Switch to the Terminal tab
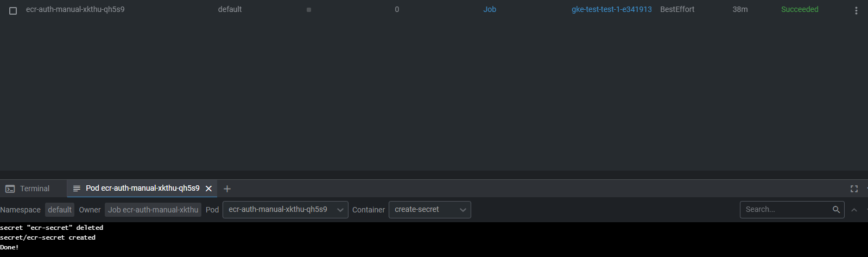 click(33, 189)
